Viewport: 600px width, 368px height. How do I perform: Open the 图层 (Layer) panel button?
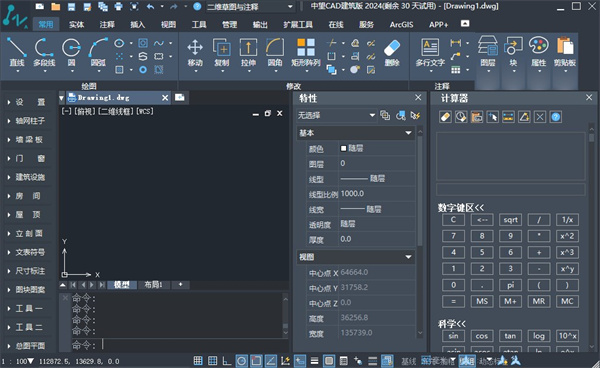[x=488, y=52]
